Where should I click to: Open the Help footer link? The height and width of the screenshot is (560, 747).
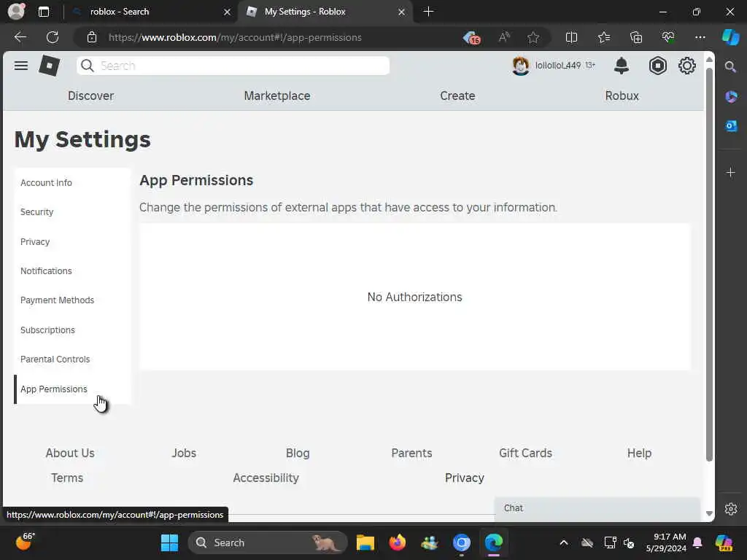pyautogui.click(x=639, y=453)
